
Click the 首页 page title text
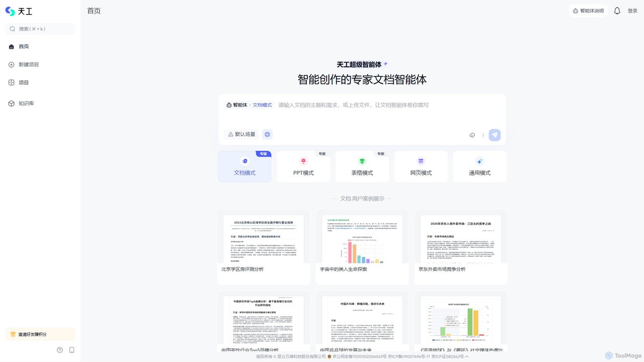pos(94,11)
